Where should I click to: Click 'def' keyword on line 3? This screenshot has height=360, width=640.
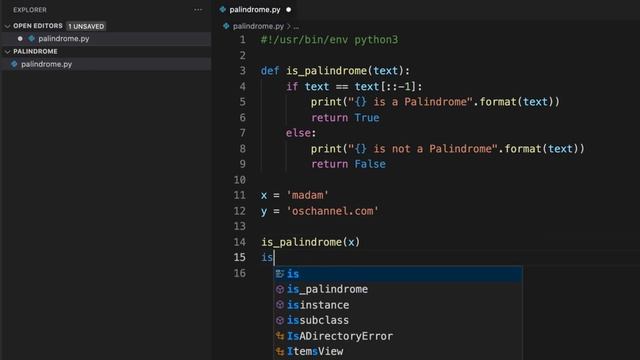[x=270, y=71]
